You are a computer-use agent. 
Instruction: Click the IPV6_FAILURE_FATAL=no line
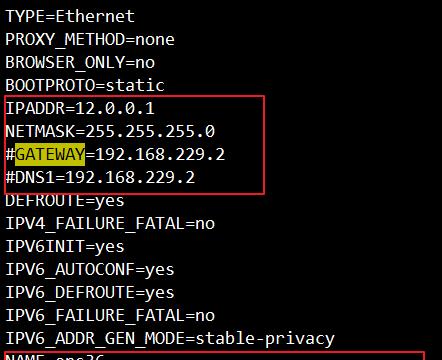[x=110, y=316]
